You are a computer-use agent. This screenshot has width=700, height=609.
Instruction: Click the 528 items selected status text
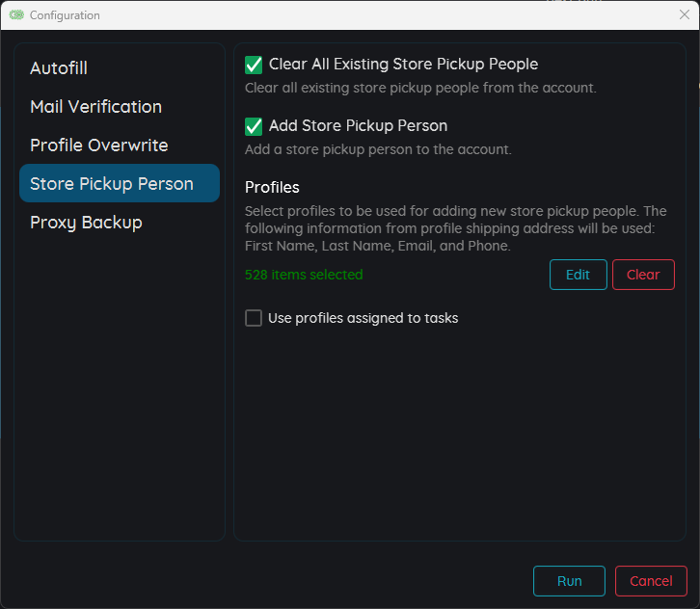pos(304,275)
